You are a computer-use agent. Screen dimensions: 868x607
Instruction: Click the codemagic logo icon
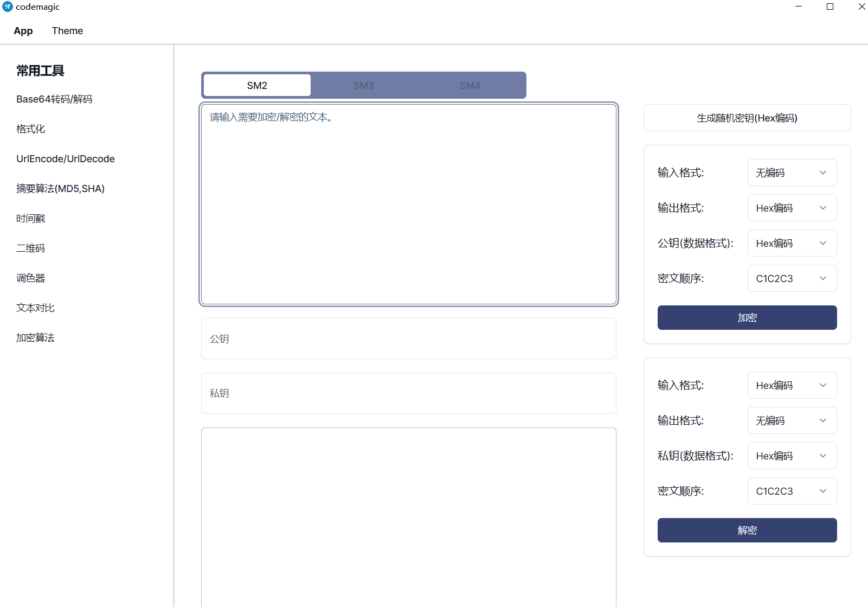(x=7, y=7)
